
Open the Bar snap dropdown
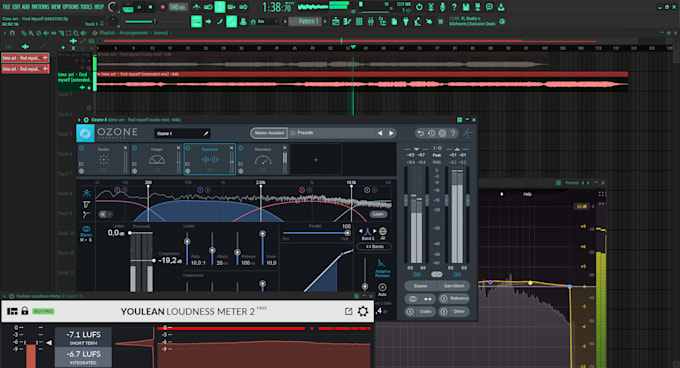click(x=267, y=21)
